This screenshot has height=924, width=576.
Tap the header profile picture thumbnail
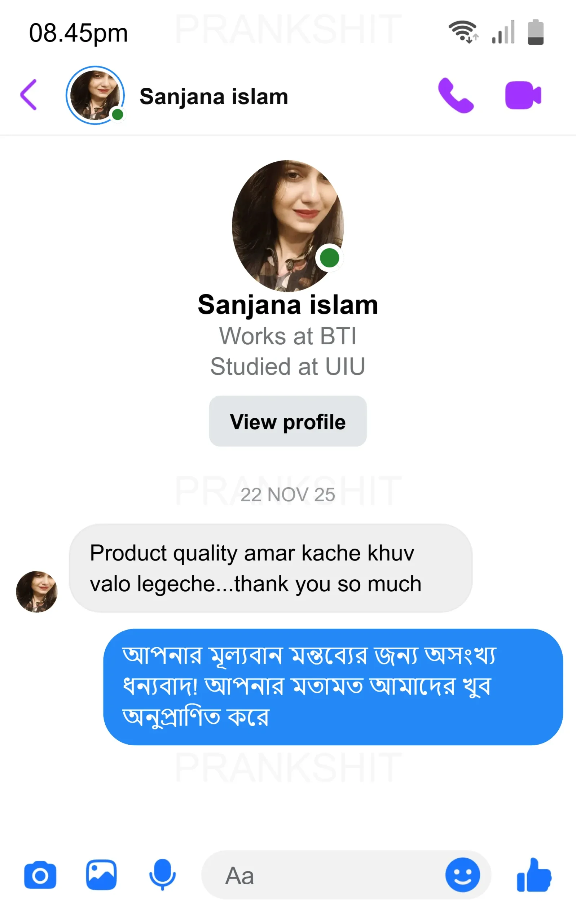coord(95,95)
